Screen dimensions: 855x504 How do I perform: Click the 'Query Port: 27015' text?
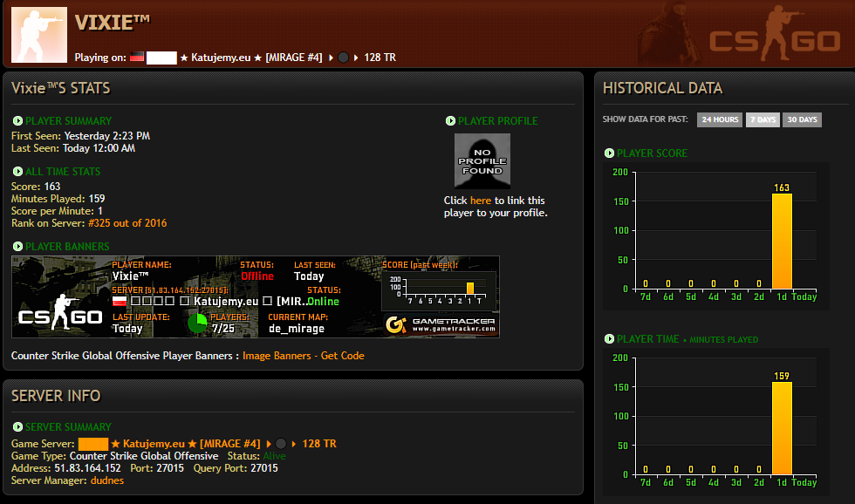coord(236,468)
